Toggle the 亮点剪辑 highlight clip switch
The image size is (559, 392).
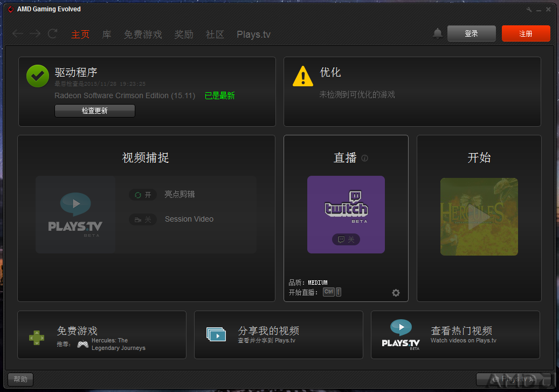point(143,195)
